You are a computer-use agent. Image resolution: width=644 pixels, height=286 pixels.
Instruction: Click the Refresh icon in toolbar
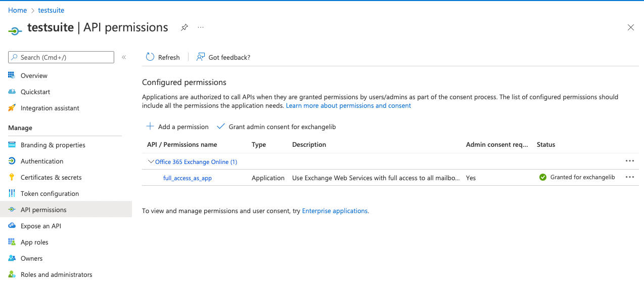click(150, 57)
